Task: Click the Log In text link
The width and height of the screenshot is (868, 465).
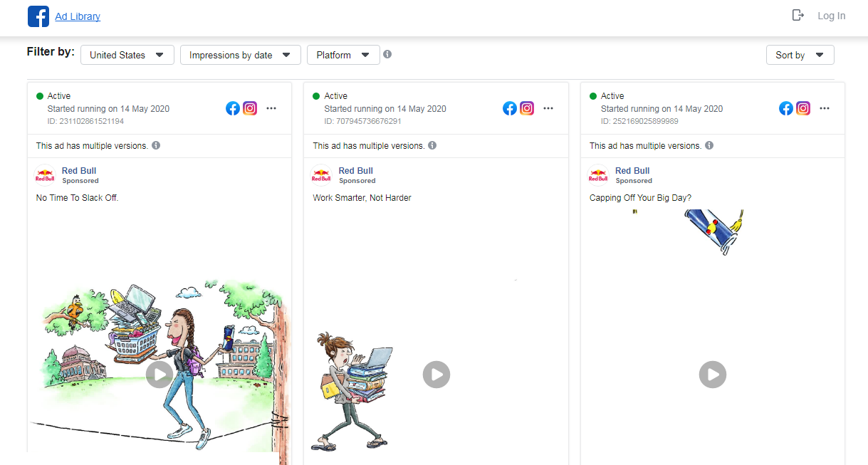Action: coord(831,16)
